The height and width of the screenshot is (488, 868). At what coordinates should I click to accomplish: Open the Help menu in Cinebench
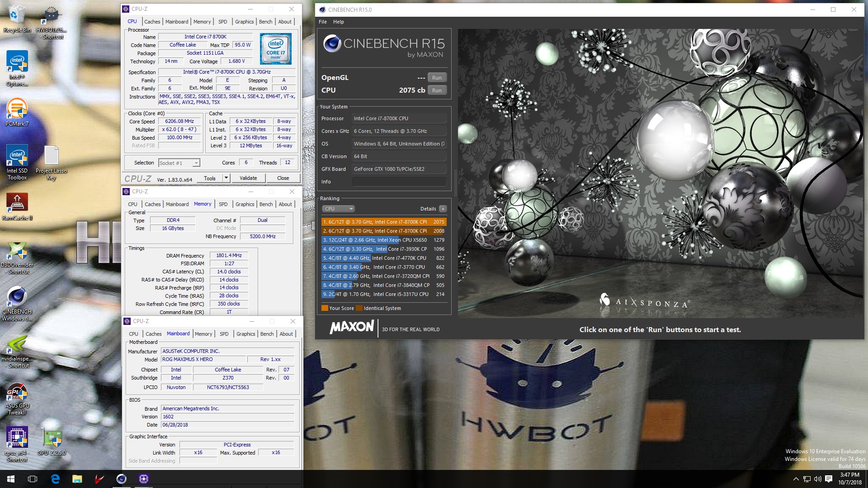click(339, 22)
